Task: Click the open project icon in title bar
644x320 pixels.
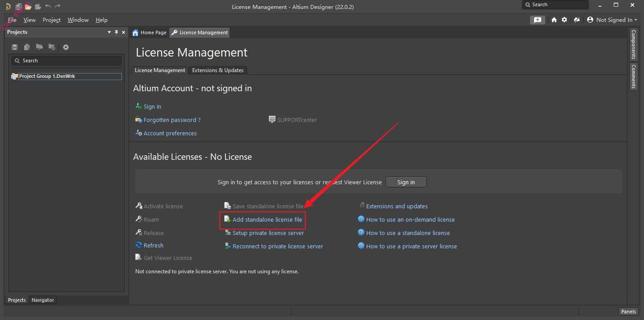Action: [38, 7]
